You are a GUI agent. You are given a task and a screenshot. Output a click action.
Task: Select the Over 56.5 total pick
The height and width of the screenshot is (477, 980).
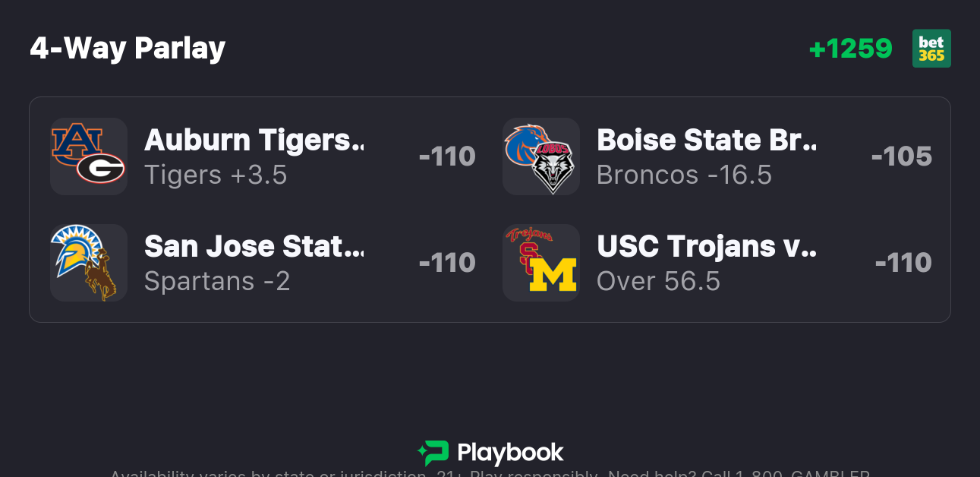(x=658, y=282)
